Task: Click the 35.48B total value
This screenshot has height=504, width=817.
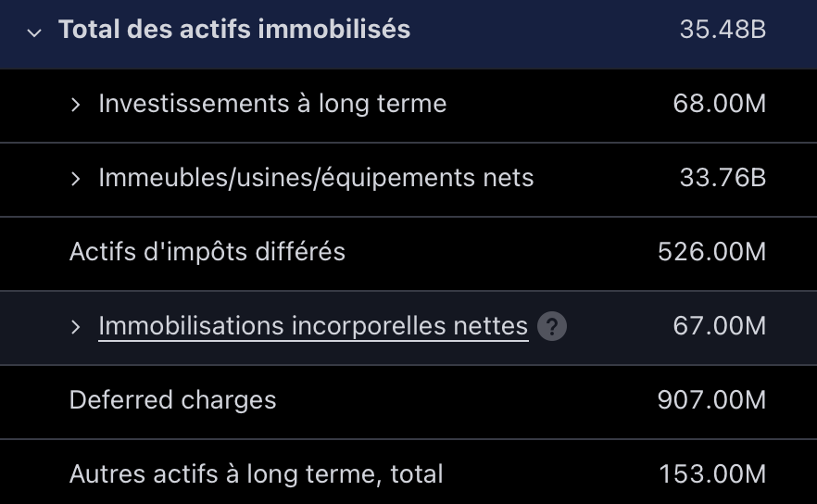Action: coord(723,30)
